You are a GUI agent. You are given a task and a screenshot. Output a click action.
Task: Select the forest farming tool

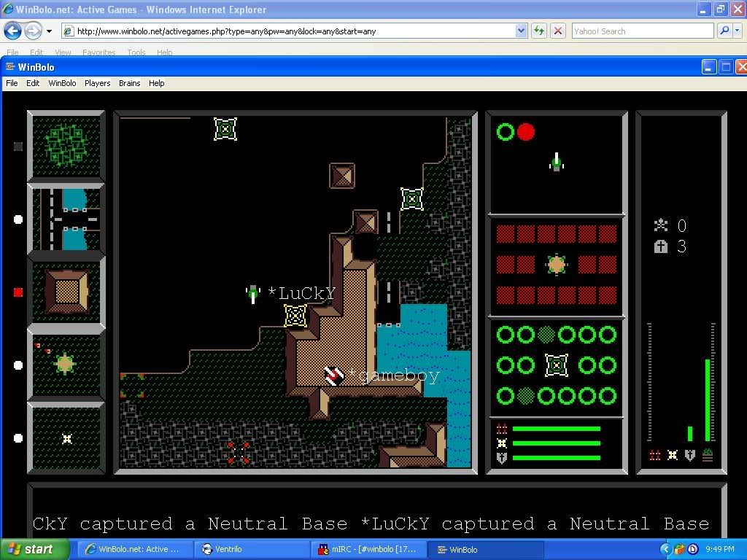click(x=66, y=145)
